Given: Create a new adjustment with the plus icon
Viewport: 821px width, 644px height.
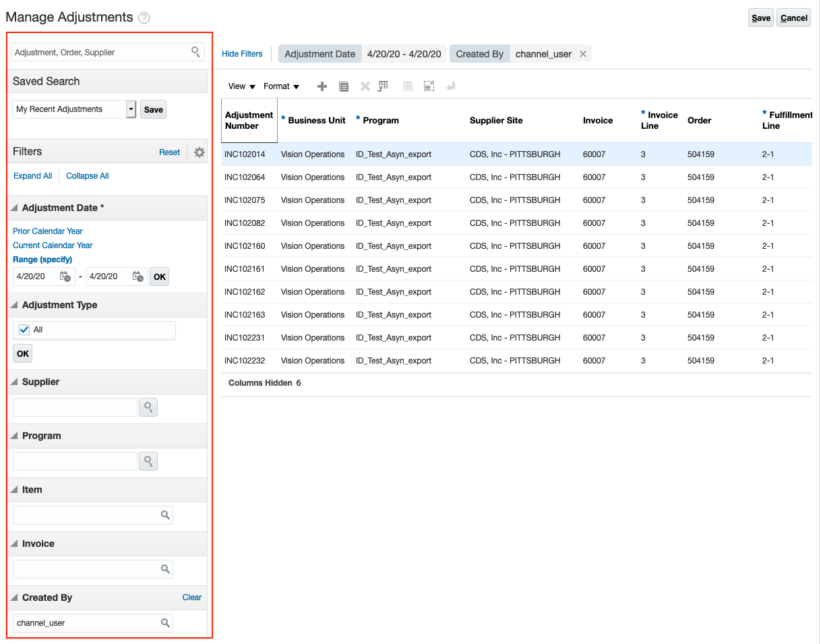Looking at the screenshot, I should point(322,86).
